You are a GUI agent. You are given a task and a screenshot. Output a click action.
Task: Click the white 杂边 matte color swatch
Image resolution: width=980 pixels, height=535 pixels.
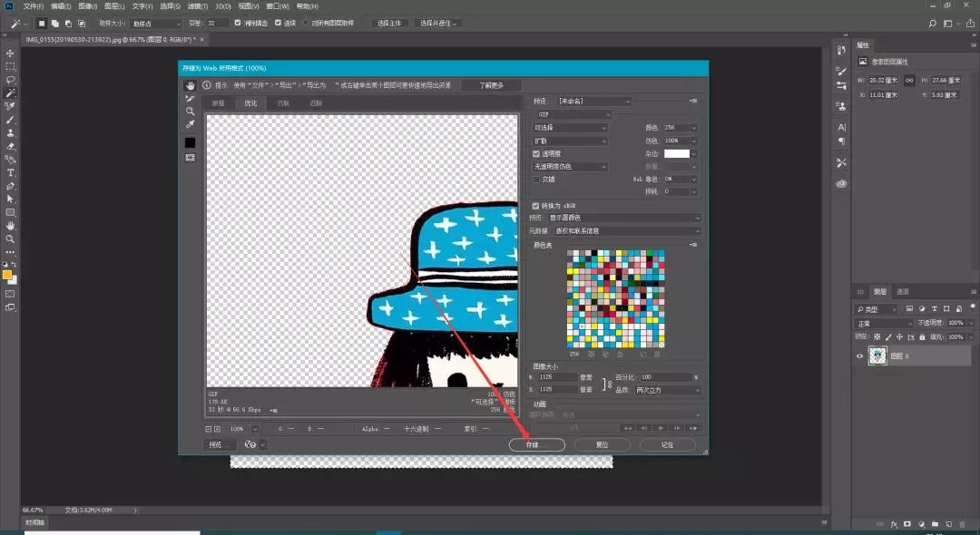[677, 154]
